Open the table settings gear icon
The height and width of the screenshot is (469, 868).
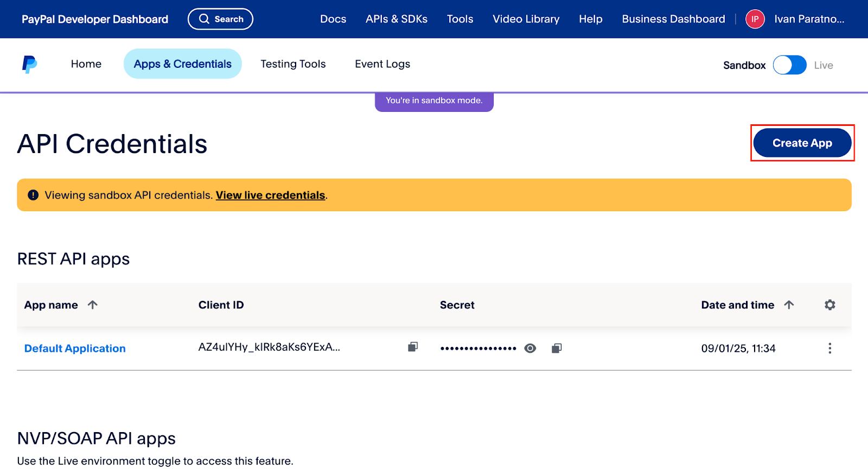829,305
